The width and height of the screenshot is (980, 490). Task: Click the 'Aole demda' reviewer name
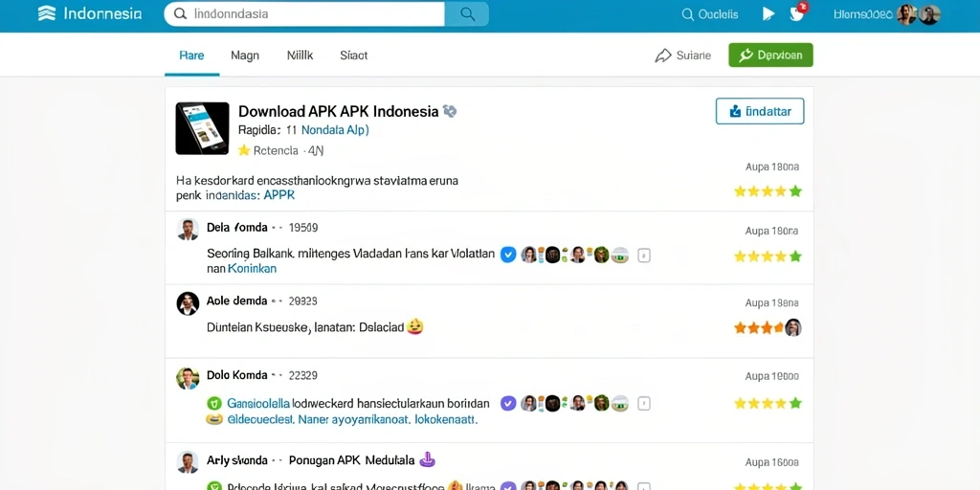(237, 301)
